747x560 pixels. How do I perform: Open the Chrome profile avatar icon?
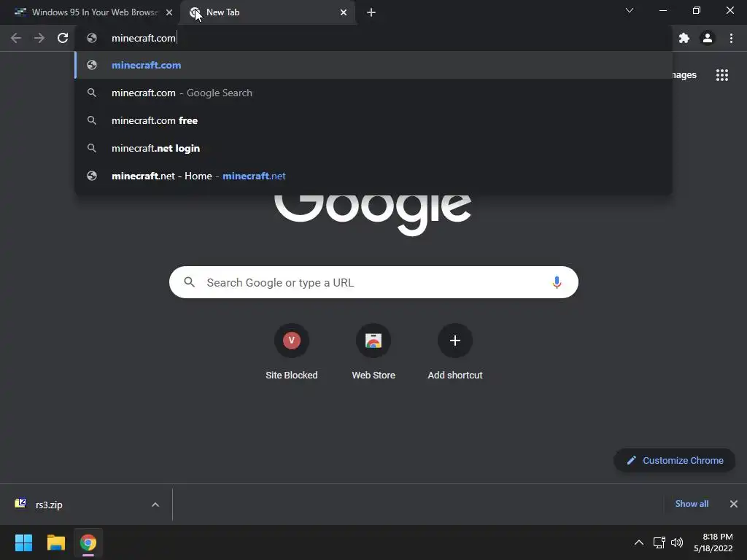pyautogui.click(x=708, y=38)
